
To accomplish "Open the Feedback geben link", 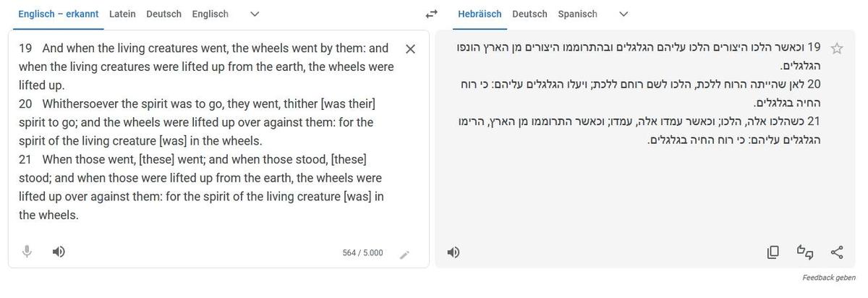I will coord(829,278).
